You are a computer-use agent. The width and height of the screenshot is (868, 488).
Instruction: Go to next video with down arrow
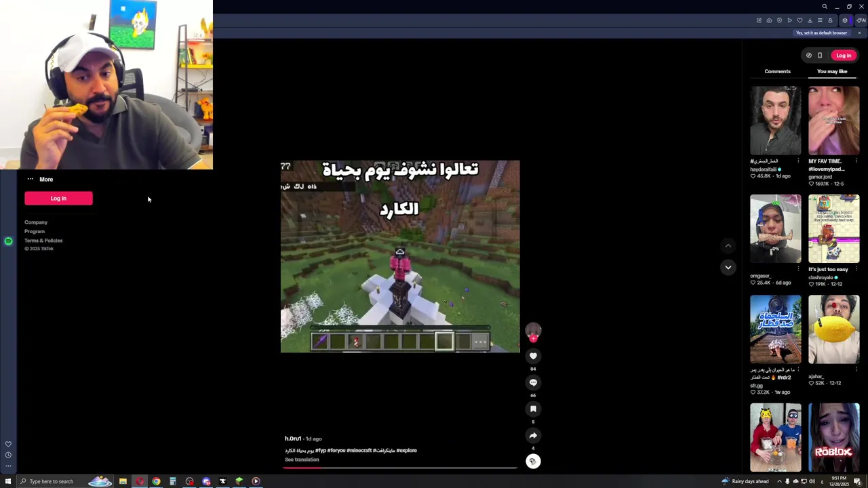point(728,267)
